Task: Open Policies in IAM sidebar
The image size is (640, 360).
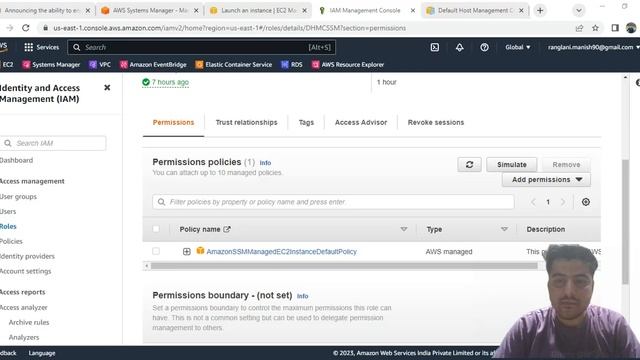Action: (11, 241)
